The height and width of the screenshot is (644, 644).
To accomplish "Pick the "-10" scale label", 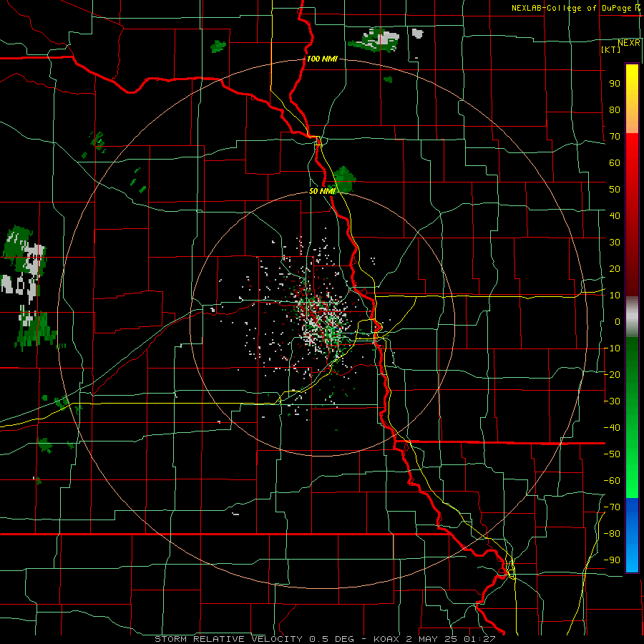I will 612,348.
